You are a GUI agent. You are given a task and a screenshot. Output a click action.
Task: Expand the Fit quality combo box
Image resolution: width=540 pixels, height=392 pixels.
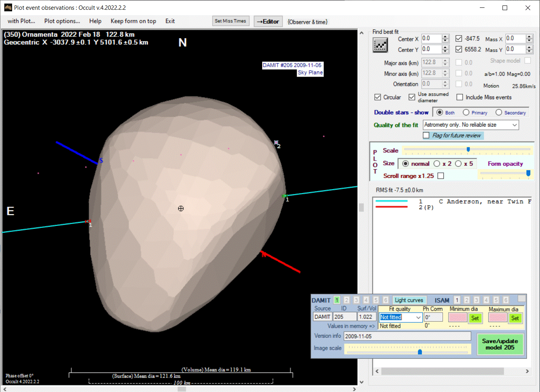418,317
